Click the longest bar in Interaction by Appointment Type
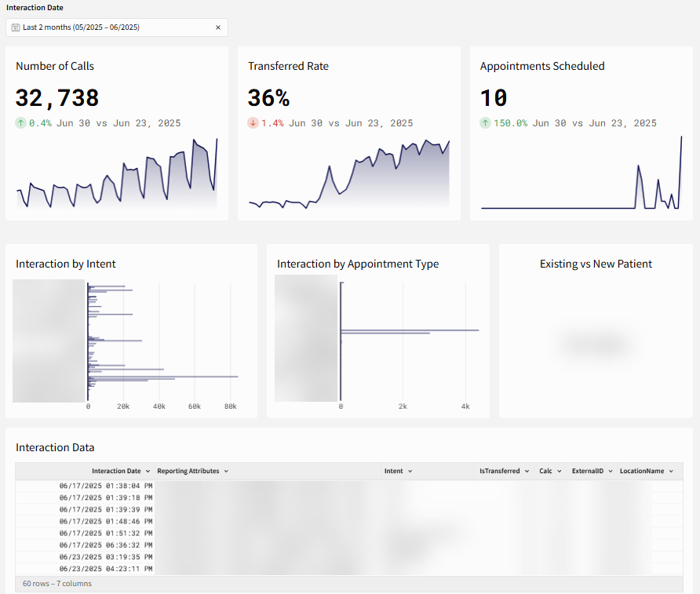The width and height of the screenshot is (700, 594). pos(410,330)
